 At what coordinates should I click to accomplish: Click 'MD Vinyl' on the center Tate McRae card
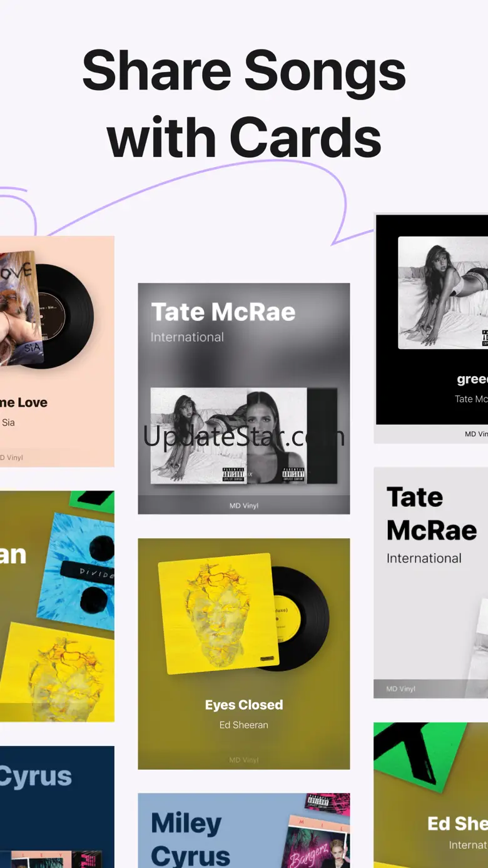coord(244,506)
